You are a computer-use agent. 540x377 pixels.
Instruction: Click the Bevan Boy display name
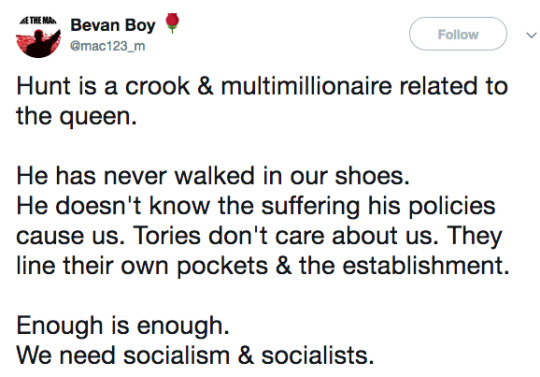(113, 26)
